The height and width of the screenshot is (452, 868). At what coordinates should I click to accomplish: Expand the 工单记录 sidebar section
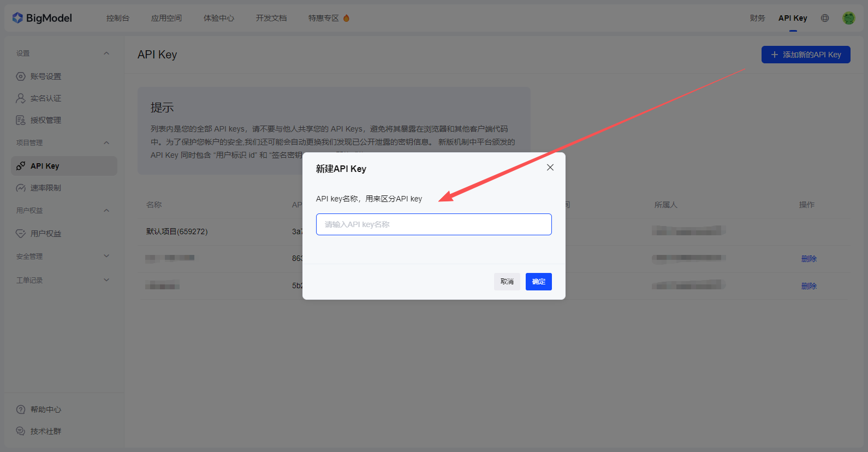pyautogui.click(x=106, y=280)
